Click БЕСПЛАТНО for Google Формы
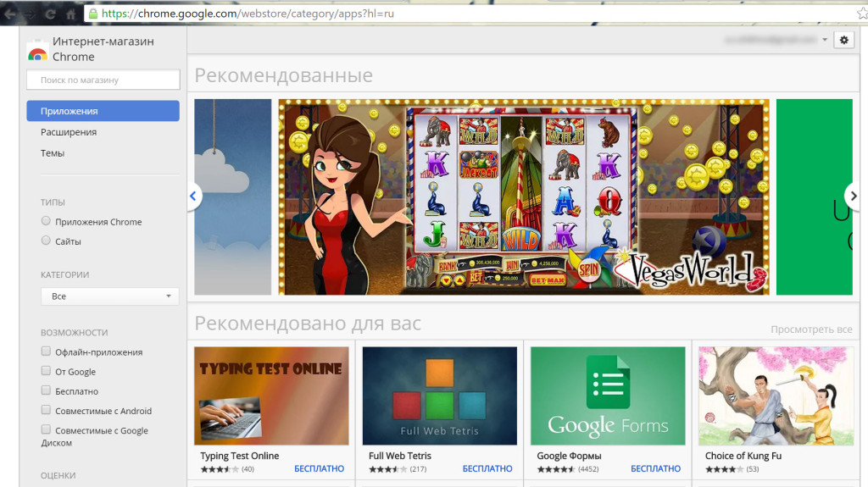 [655, 468]
